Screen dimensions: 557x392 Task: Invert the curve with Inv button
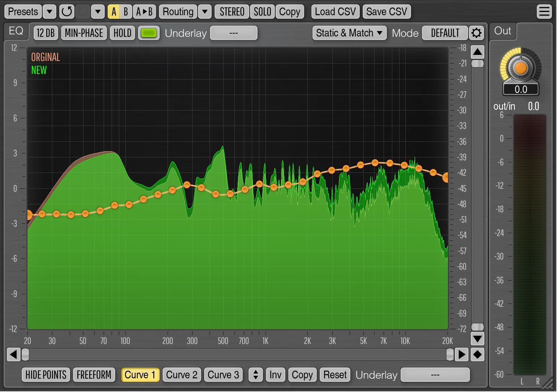(275, 375)
